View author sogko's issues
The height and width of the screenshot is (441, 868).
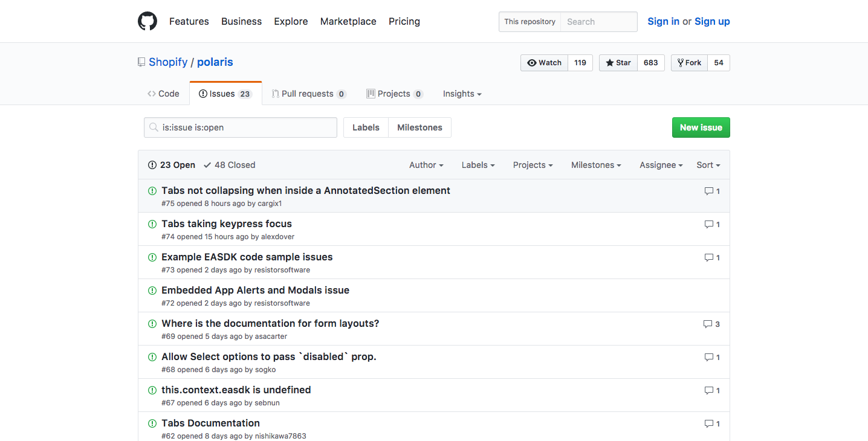click(265, 370)
